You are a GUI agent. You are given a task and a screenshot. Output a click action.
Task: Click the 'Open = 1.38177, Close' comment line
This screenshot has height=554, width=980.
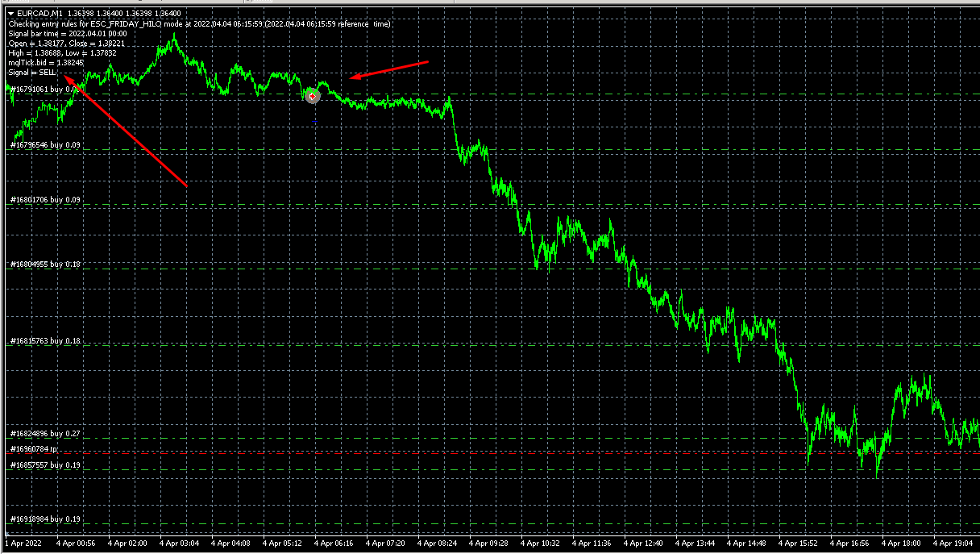(66, 44)
